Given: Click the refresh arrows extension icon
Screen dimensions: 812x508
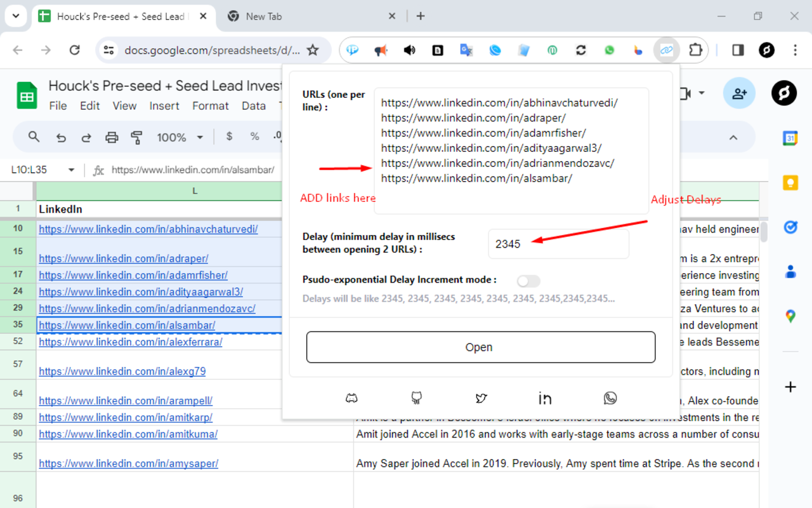Looking at the screenshot, I should click(580, 50).
